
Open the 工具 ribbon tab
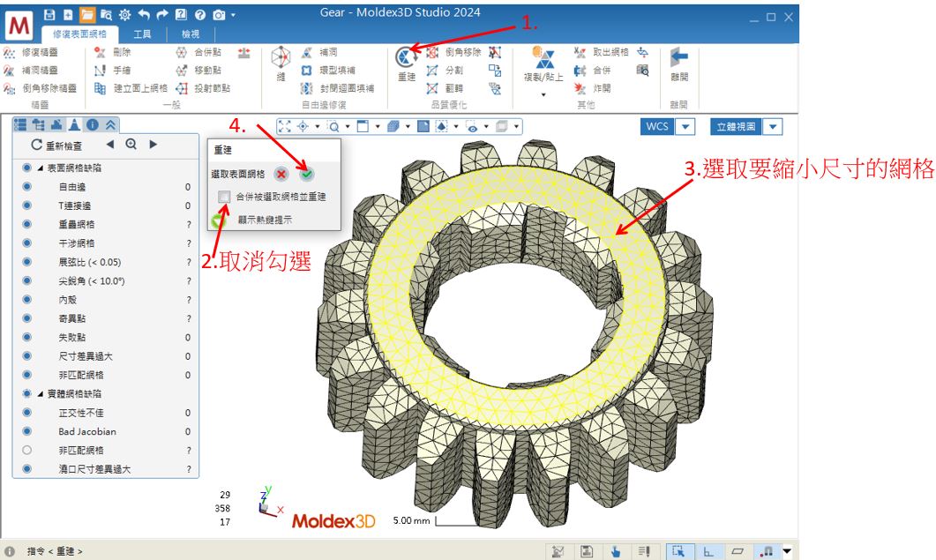(142, 34)
